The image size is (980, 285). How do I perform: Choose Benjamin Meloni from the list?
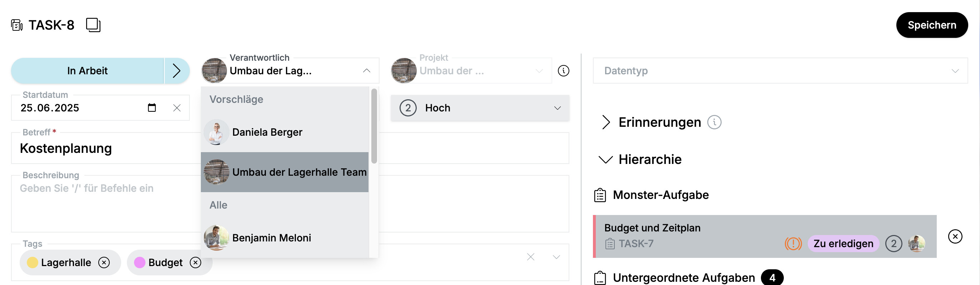[x=271, y=238]
